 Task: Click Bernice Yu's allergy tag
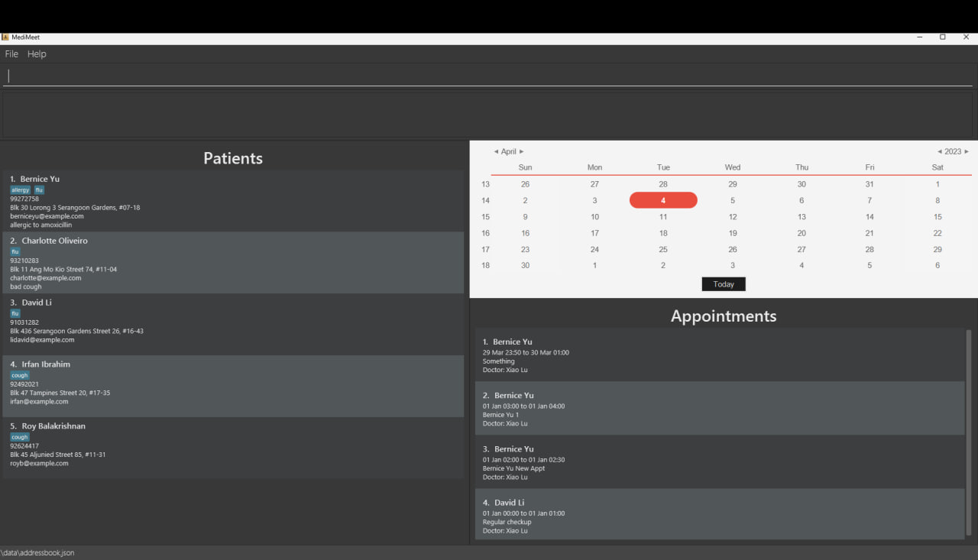coord(21,189)
